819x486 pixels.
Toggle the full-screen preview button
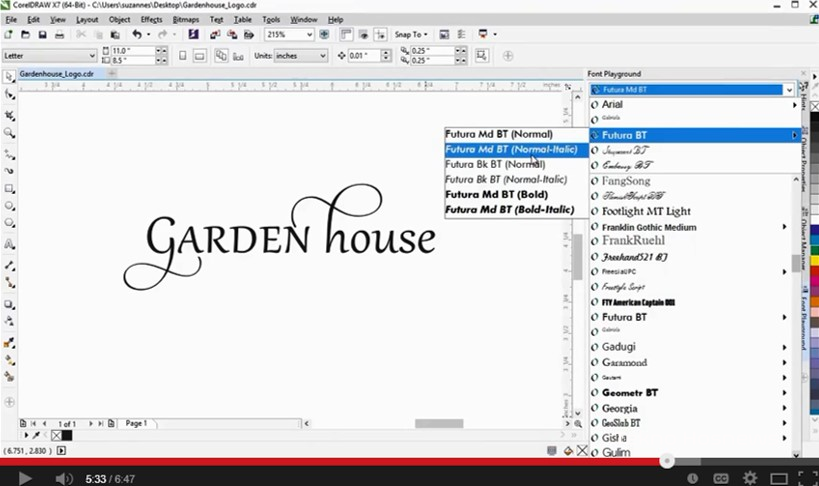coord(324,34)
